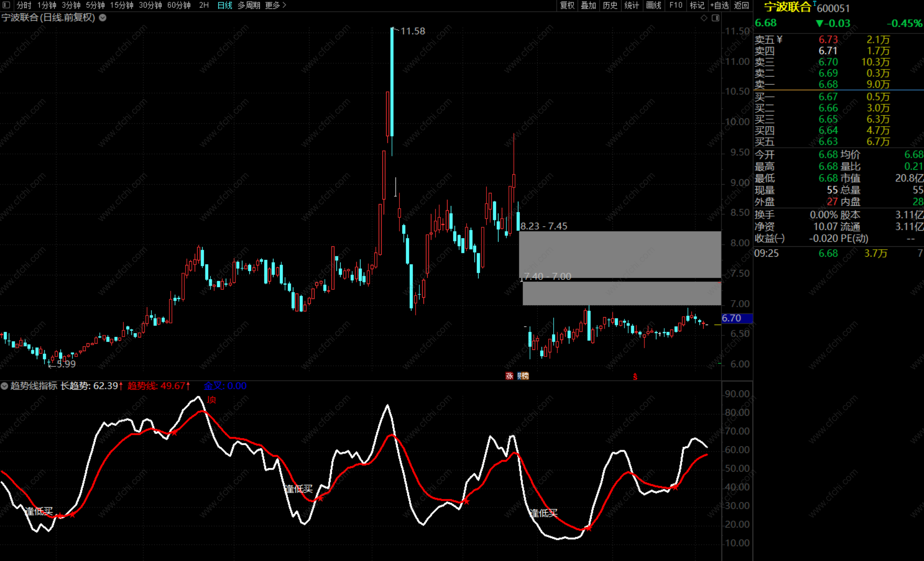The image size is (924, 561).
Task: Click the T mark beside stock name
Action: (814, 4)
